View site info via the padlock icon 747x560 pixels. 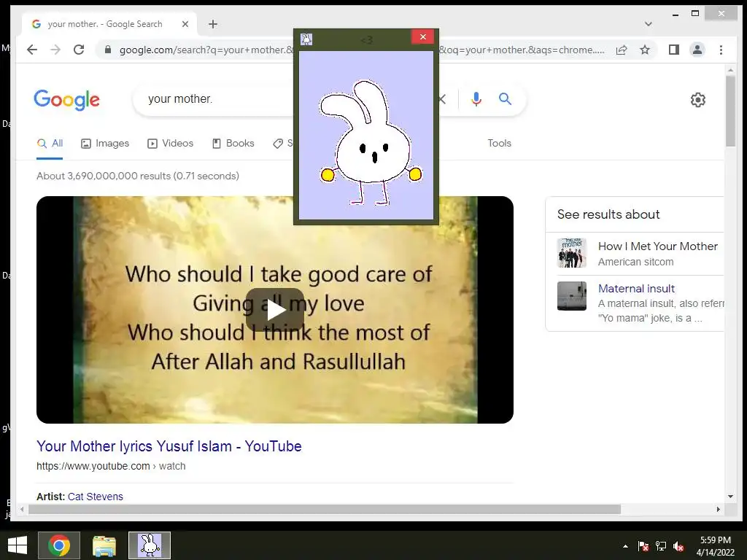[108, 50]
